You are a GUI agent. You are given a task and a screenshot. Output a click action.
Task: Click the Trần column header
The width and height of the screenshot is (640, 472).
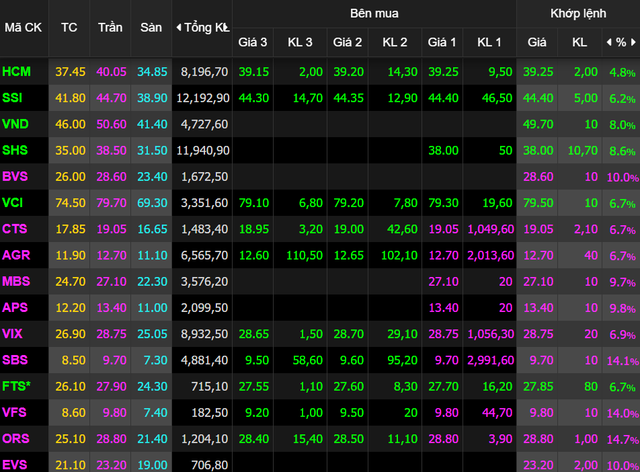click(110, 27)
